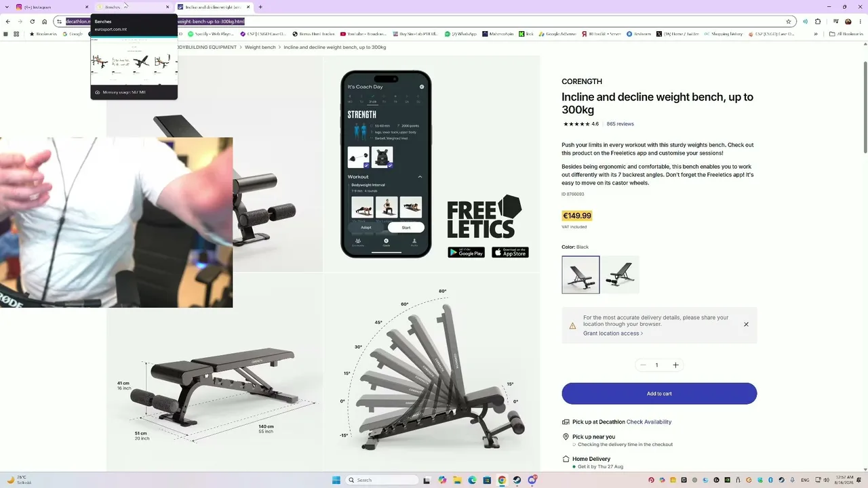Click the taskbar Search box
This screenshot has height=488, width=868.
click(382, 480)
